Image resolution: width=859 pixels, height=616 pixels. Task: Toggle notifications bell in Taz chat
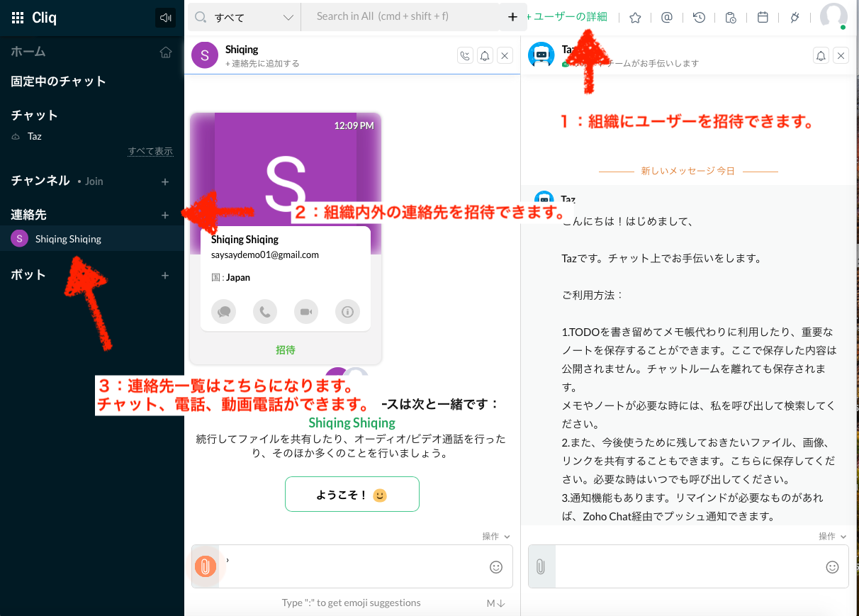[821, 55]
